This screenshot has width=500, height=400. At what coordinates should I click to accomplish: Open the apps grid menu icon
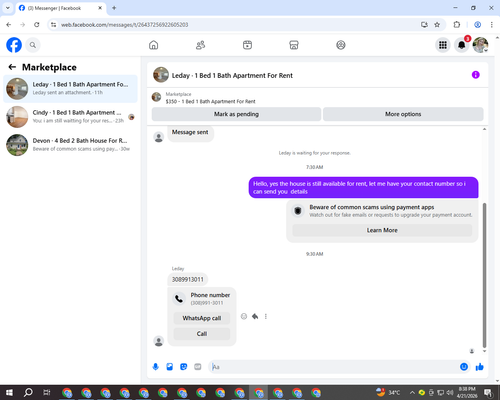pyautogui.click(x=443, y=45)
